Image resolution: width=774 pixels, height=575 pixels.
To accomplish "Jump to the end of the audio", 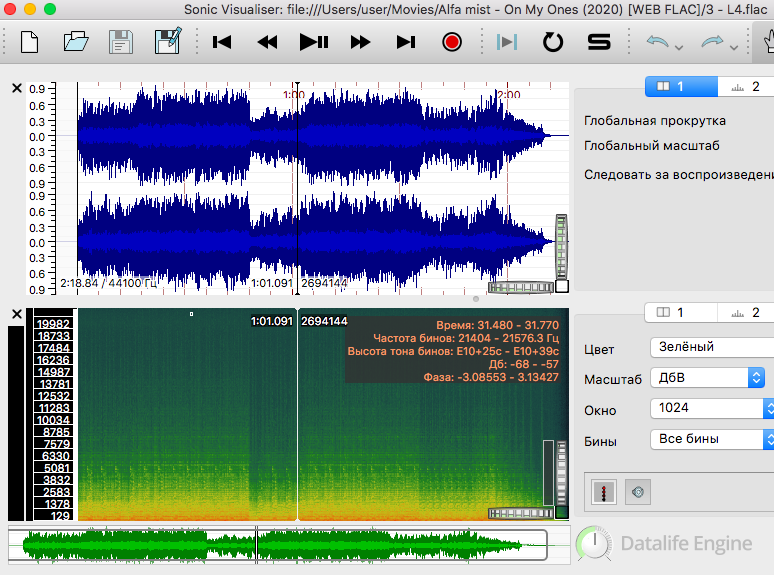I will (406, 42).
